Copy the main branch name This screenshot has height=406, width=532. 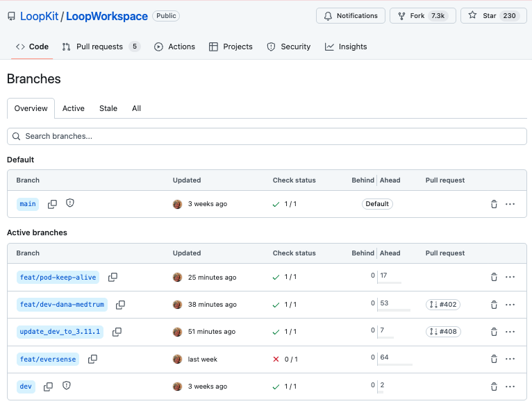[x=52, y=204]
